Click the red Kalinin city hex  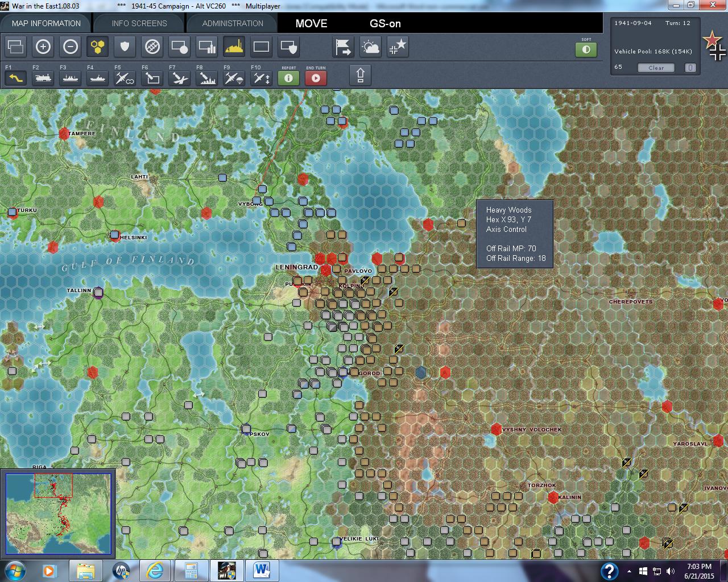553,498
